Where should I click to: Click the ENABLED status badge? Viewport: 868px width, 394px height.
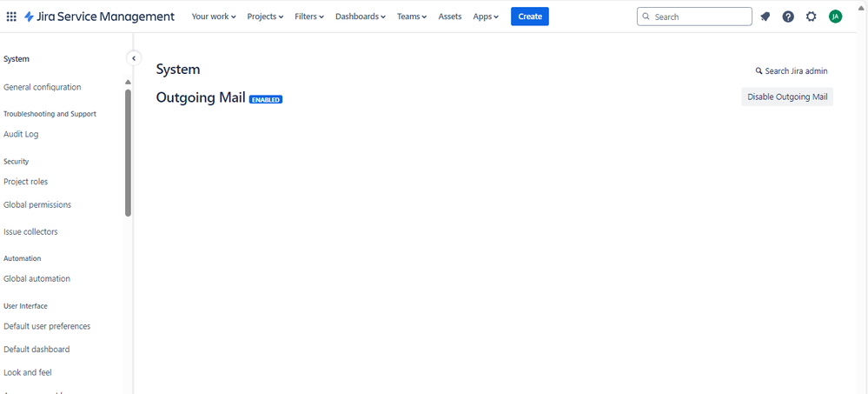(x=266, y=100)
